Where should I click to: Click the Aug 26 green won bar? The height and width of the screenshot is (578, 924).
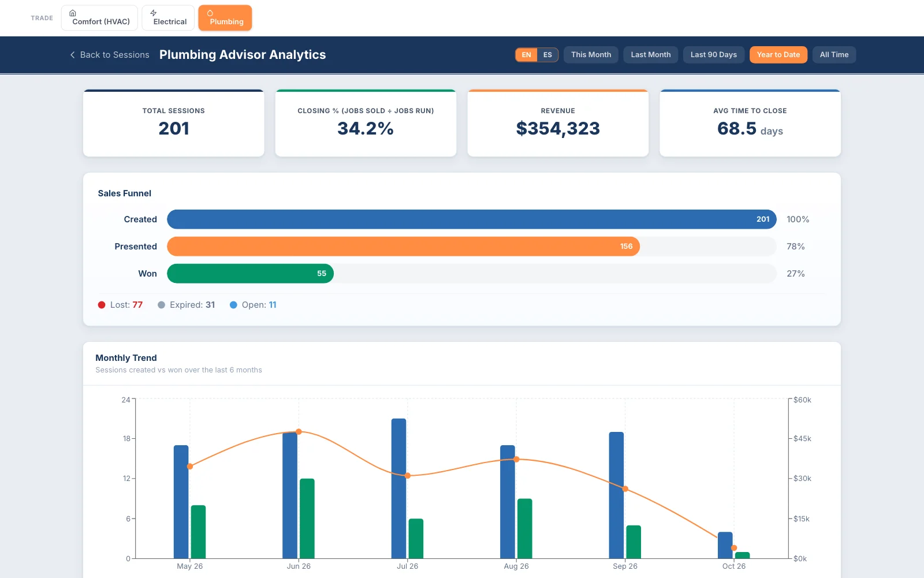[x=525, y=528]
